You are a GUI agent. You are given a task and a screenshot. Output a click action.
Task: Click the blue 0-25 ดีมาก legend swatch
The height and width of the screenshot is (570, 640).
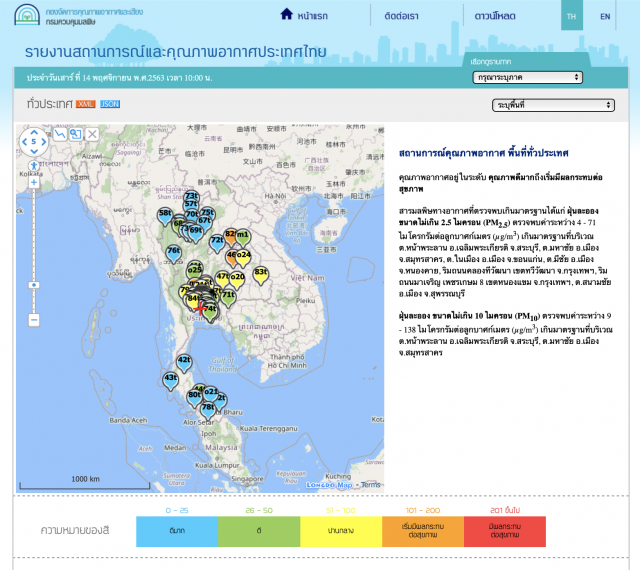177,531
